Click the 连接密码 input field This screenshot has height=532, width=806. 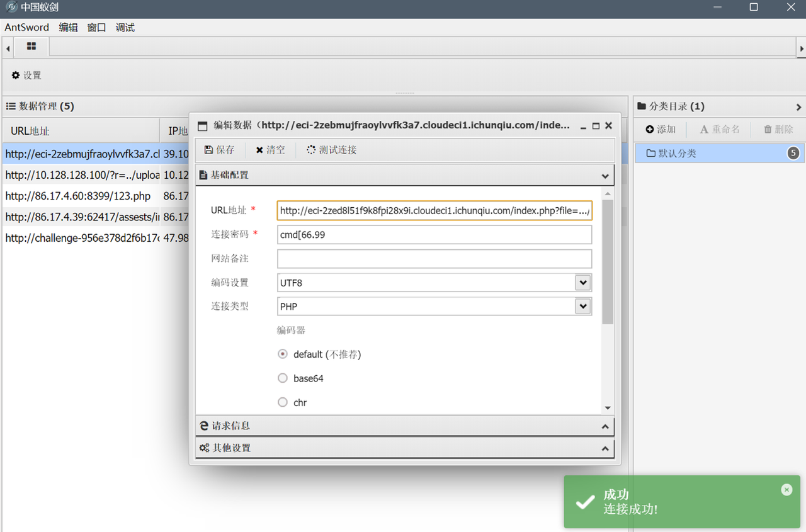pos(434,235)
